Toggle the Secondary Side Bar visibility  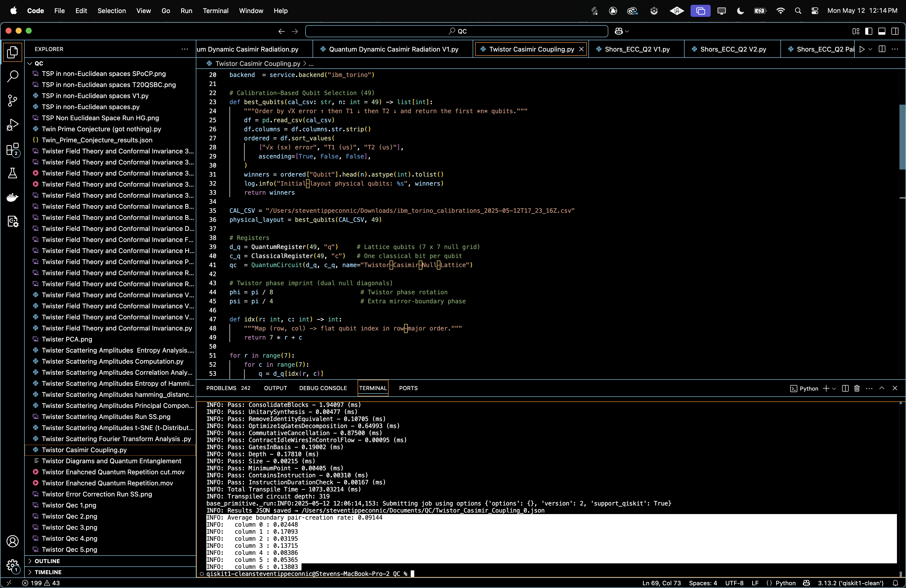tap(895, 31)
